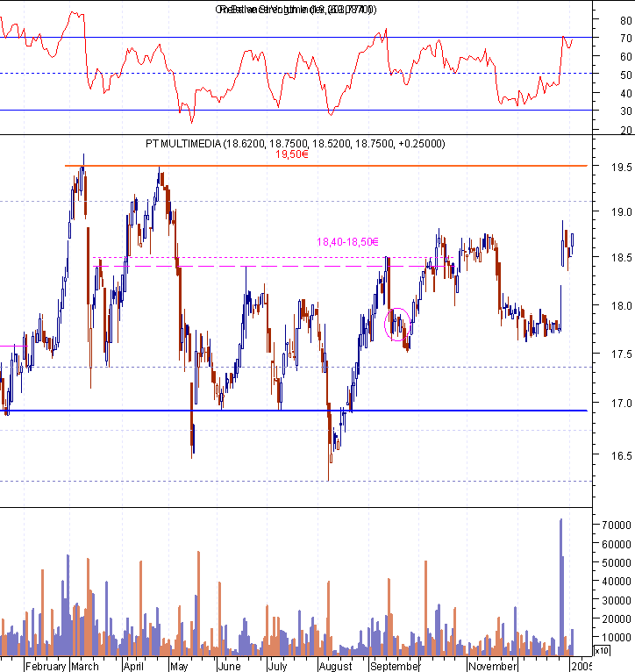Select the magenta 18,40-18,50€ annotation label
The height and width of the screenshot is (672, 635).
[x=347, y=242]
